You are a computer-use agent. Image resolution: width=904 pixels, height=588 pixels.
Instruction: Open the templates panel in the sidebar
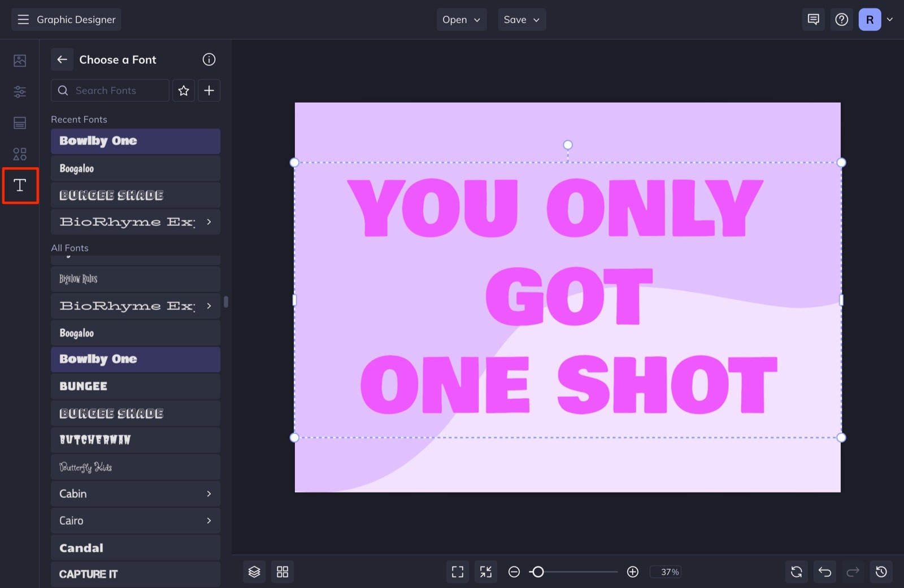point(20,123)
